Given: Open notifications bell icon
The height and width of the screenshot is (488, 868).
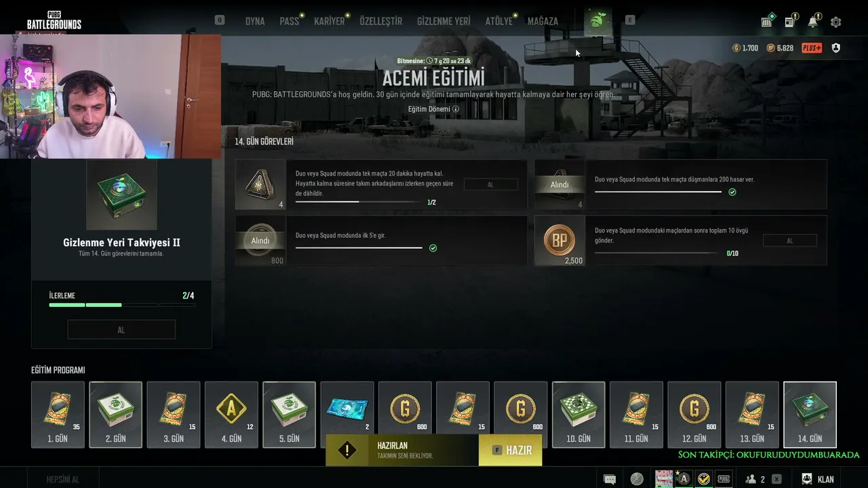Looking at the screenshot, I should click(813, 21).
